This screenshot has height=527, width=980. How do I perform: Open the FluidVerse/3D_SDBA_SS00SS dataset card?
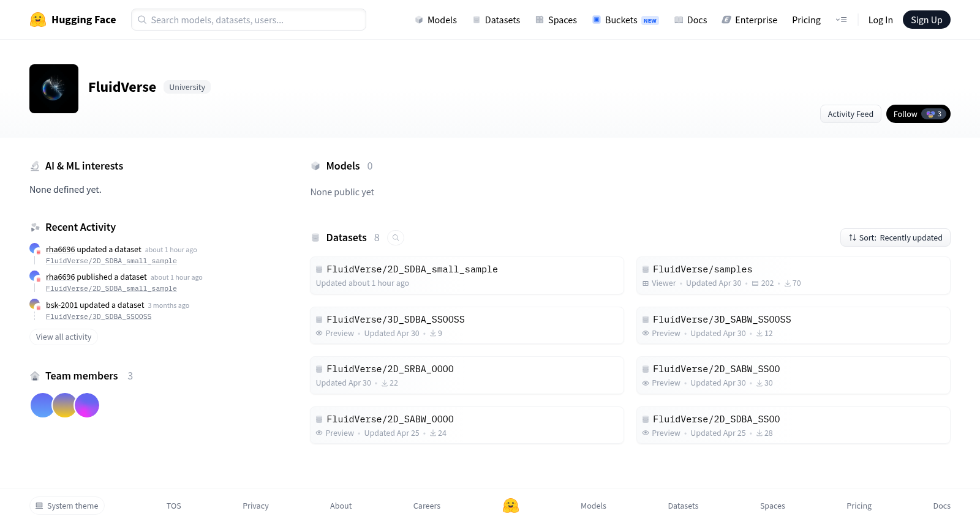coord(467,326)
